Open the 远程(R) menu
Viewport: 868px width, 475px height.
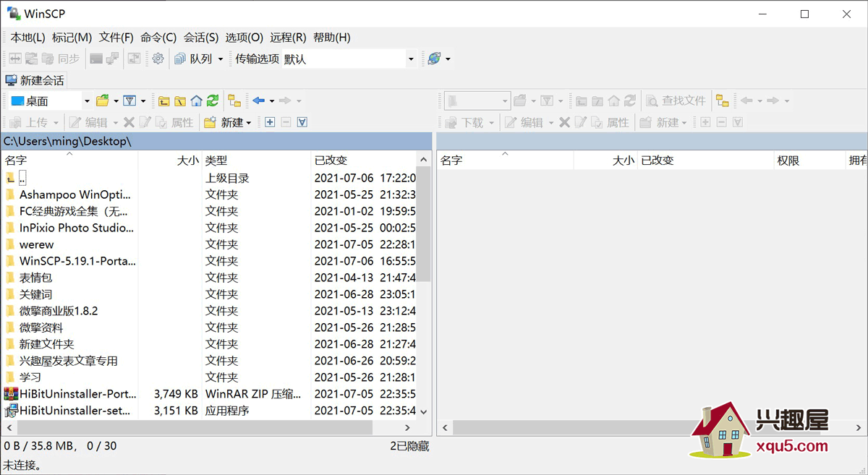coord(288,38)
